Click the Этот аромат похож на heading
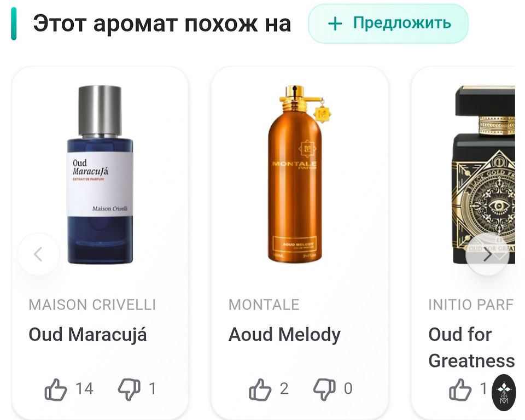 coord(162,24)
